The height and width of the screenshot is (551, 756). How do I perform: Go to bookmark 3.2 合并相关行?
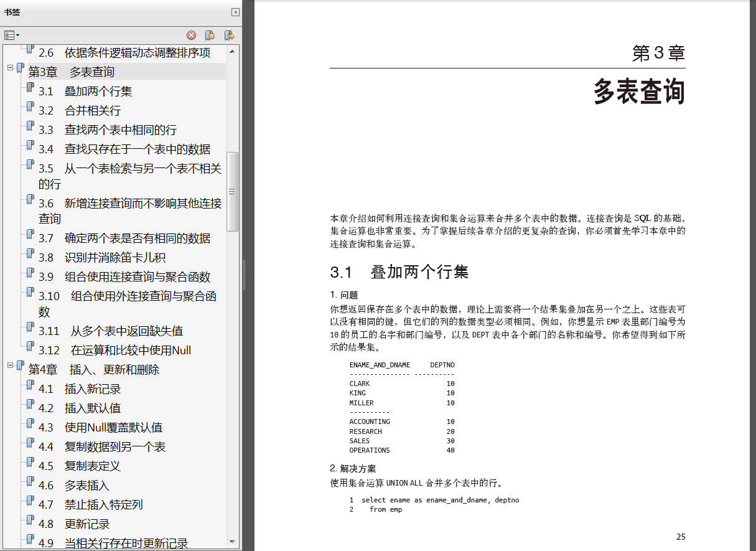pos(80,111)
